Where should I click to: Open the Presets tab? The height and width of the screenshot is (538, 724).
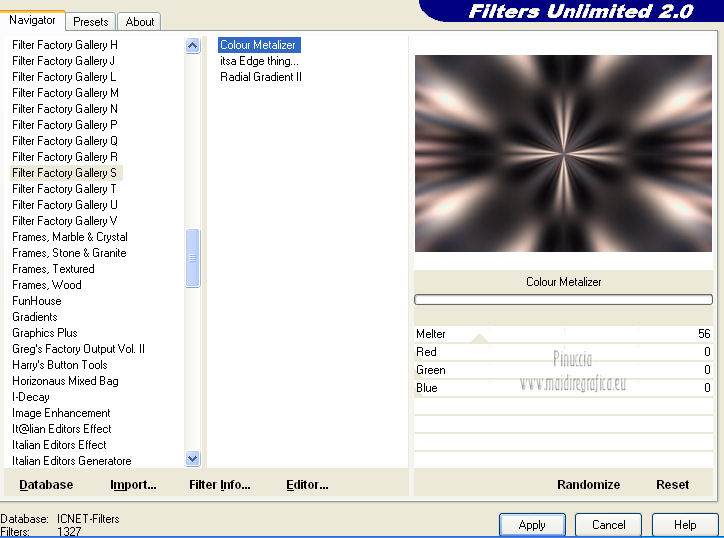tap(90, 22)
